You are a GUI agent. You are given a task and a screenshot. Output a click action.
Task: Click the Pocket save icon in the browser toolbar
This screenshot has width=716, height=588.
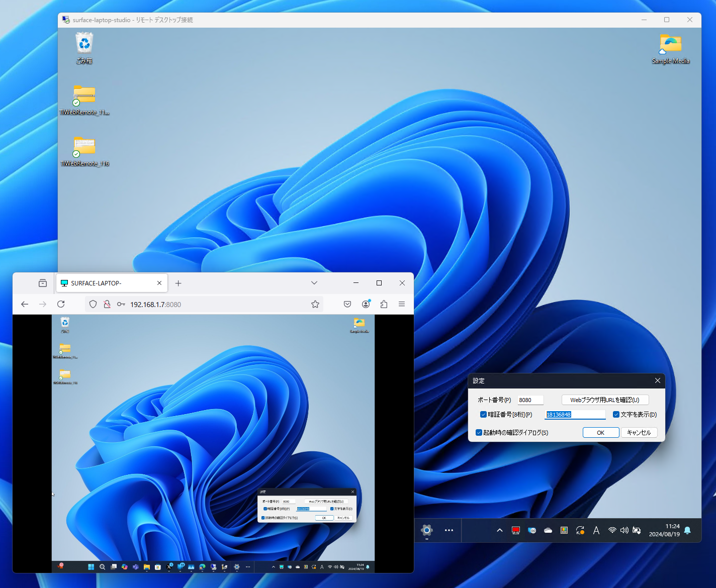[x=347, y=304]
